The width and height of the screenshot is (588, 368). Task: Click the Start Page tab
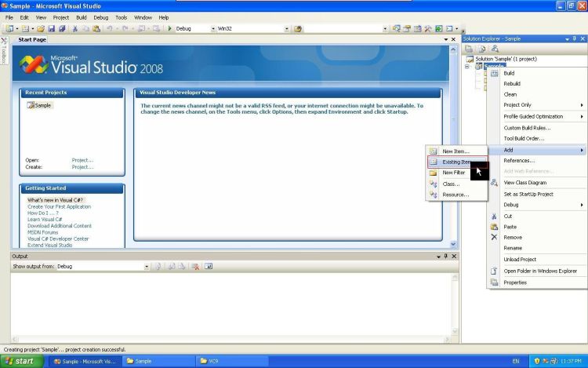32,39
